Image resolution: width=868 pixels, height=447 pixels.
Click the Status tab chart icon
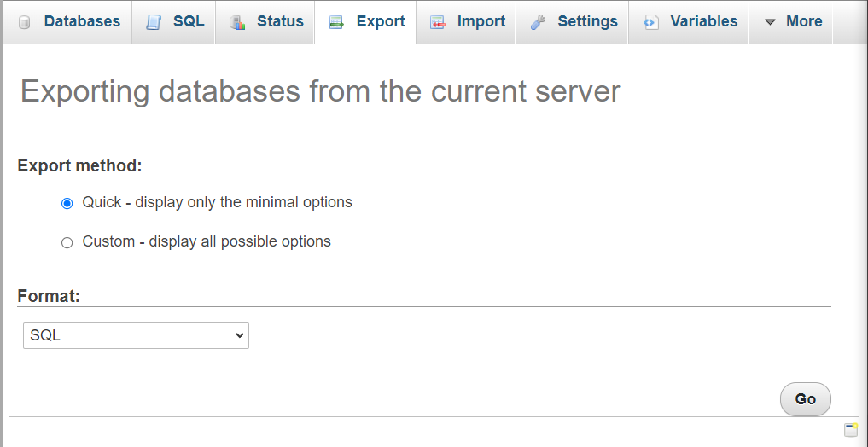pyautogui.click(x=237, y=22)
